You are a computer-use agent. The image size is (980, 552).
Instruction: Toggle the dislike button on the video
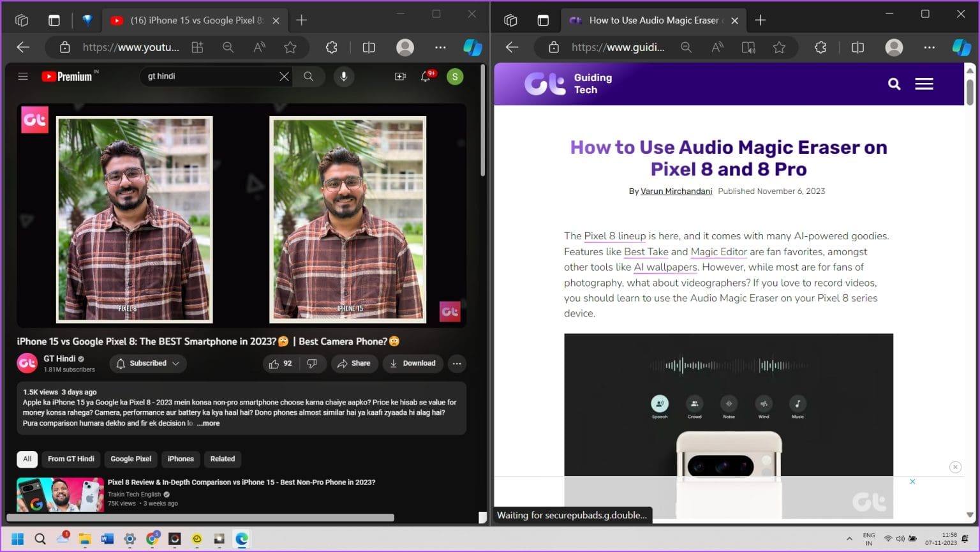(x=312, y=363)
